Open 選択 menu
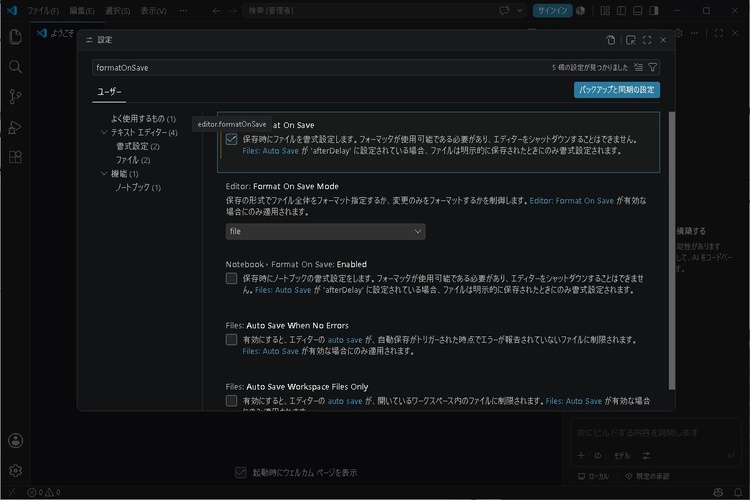The width and height of the screenshot is (750, 500). click(x=118, y=11)
